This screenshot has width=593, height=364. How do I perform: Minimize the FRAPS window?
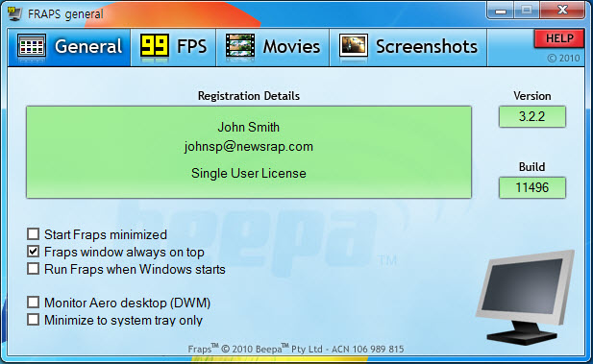pos(501,11)
